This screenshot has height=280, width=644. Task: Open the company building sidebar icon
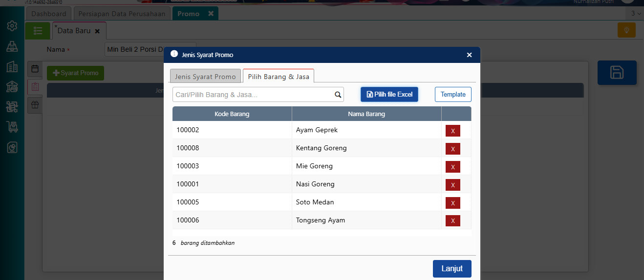12,67
